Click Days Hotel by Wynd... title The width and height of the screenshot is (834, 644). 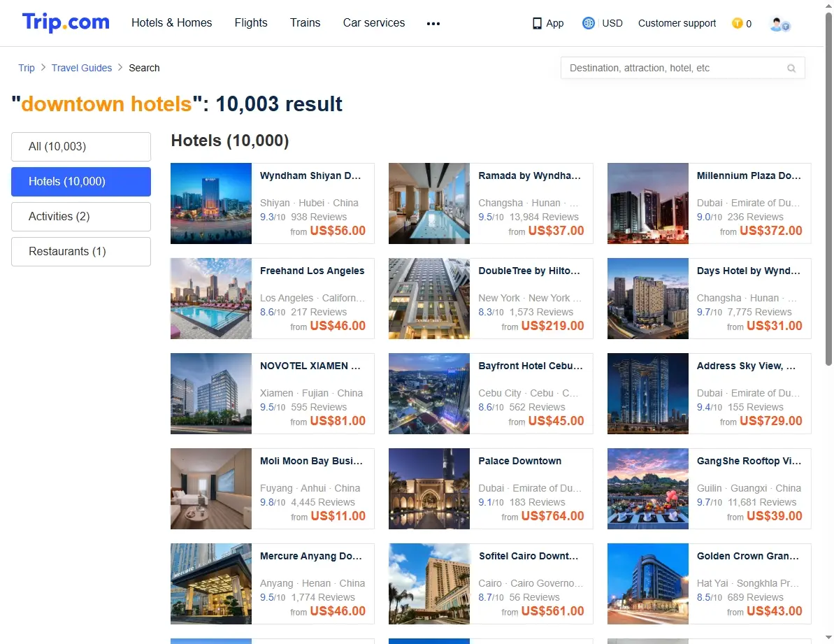pos(749,271)
